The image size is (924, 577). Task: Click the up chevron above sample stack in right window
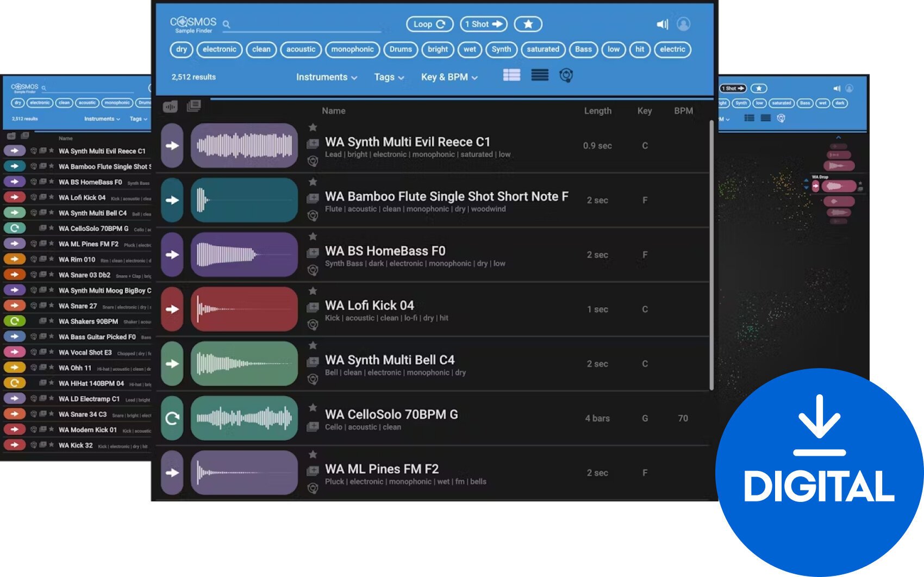coord(839,138)
